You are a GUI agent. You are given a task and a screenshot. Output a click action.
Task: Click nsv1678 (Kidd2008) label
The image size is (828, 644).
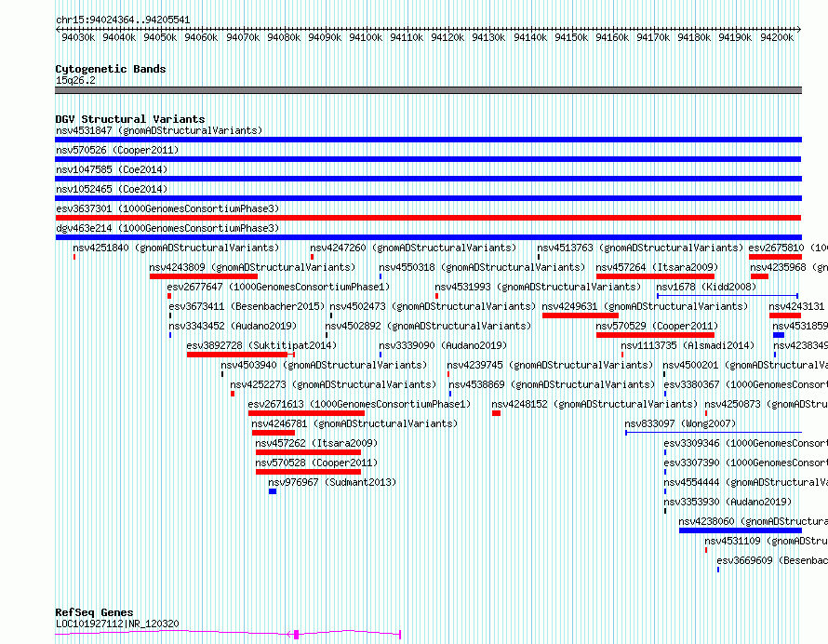(706, 287)
